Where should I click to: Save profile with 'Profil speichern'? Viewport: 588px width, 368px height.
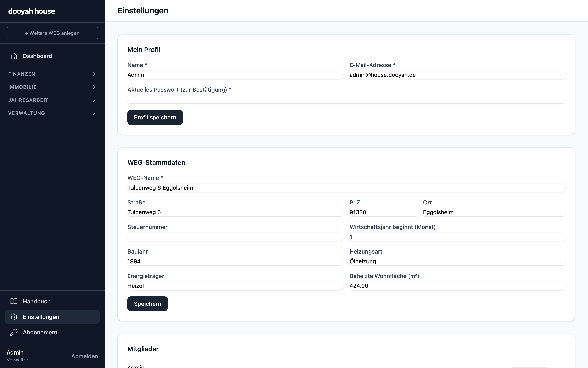155,117
